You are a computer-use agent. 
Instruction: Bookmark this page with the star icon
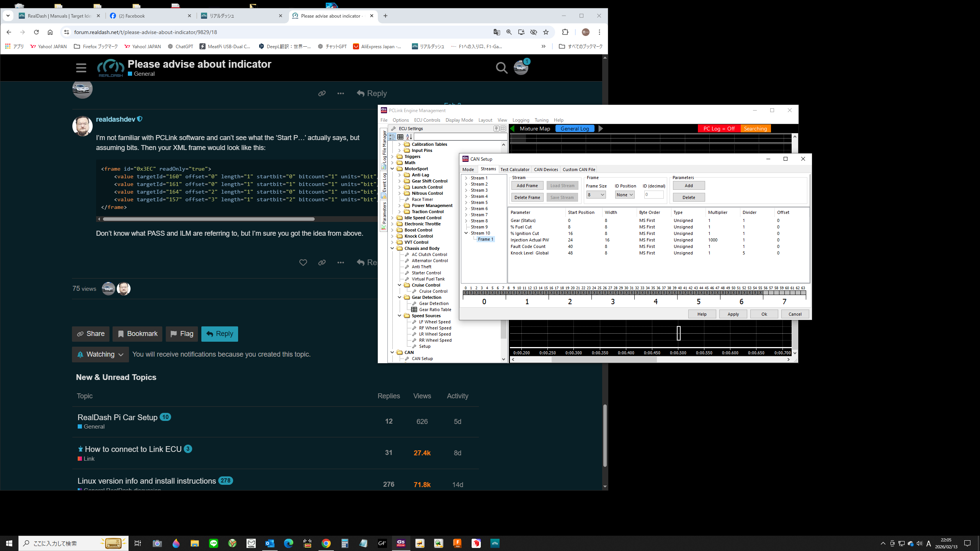pyautogui.click(x=546, y=32)
